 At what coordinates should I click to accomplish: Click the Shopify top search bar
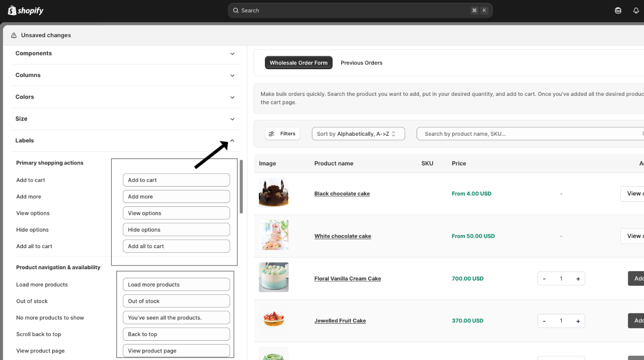360,10
